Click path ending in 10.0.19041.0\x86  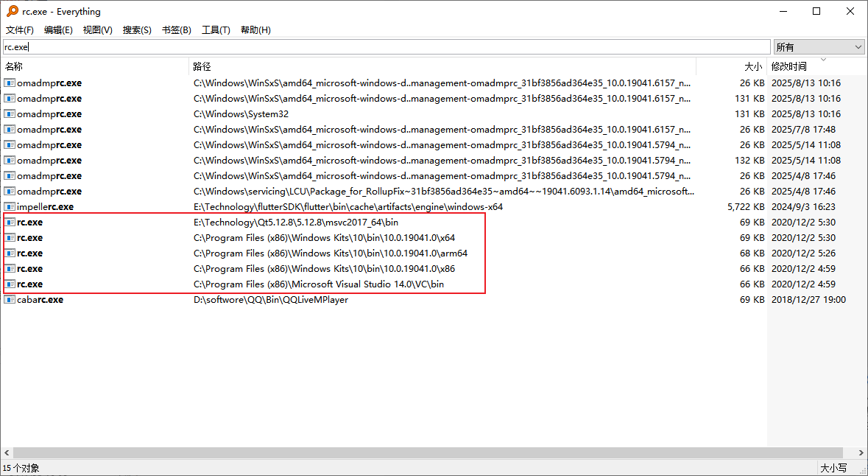[325, 269]
